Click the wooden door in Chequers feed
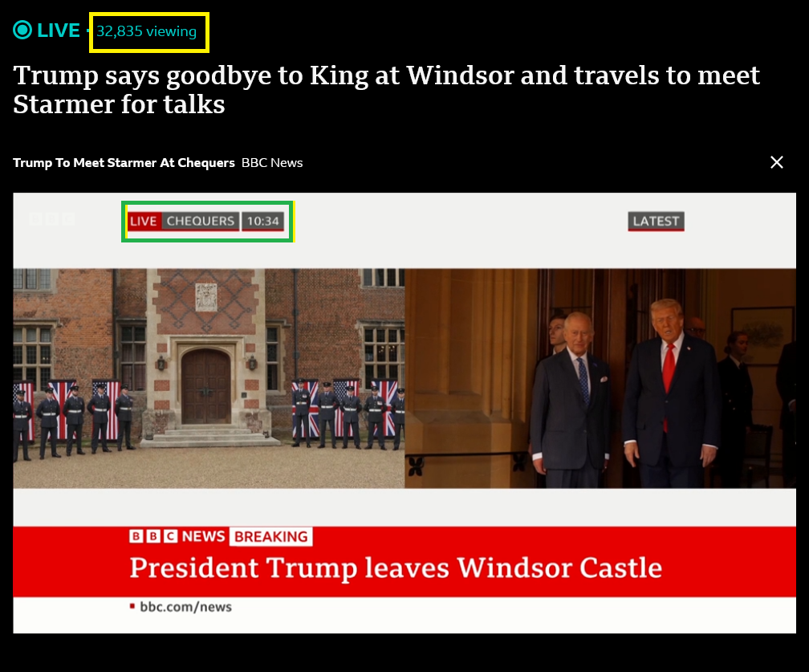The height and width of the screenshot is (672, 809). tap(206, 386)
